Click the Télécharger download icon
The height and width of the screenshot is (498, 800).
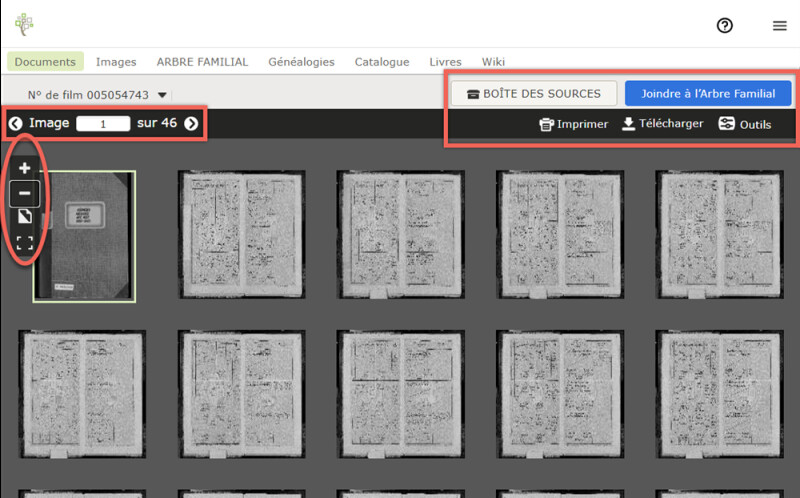click(629, 124)
